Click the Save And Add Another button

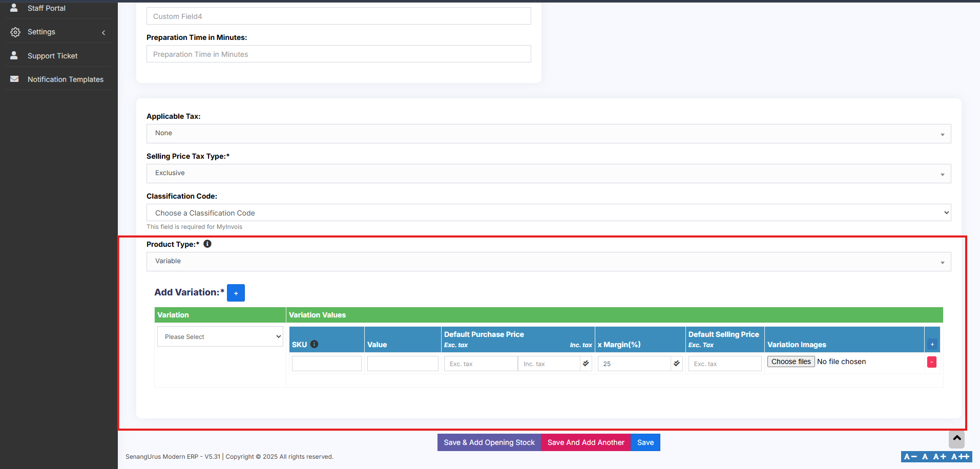pyautogui.click(x=586, y=442)
